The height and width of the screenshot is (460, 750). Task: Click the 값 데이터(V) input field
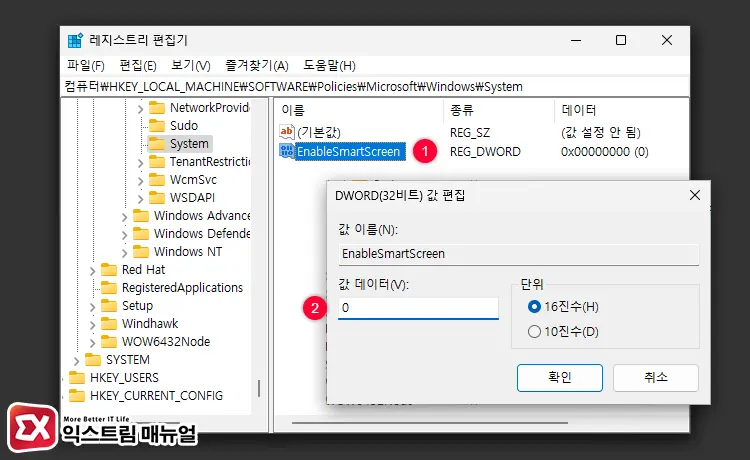pyautogui.click(x=418, y=308)
